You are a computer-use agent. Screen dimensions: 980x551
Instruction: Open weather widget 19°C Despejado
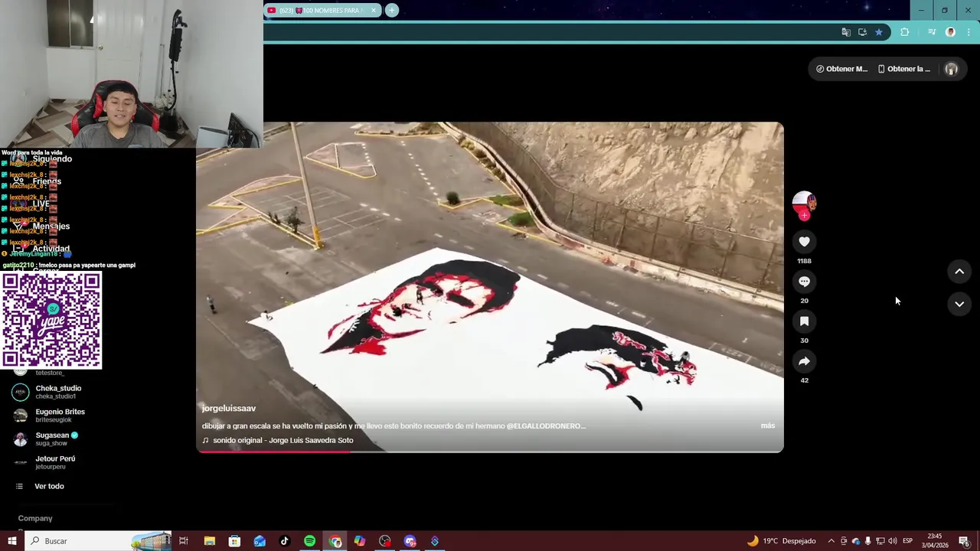tap(782, 541)
